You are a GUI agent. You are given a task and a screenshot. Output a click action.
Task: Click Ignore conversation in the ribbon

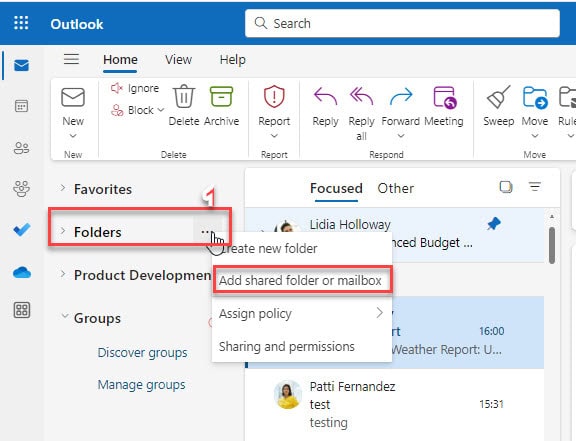(x=135, y=88)
